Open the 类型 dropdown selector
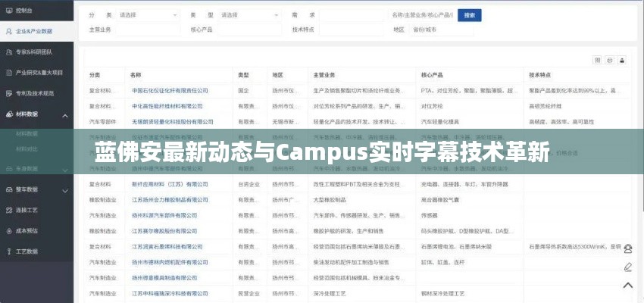Screen dimensions: 644x303 tap(247, 14)
